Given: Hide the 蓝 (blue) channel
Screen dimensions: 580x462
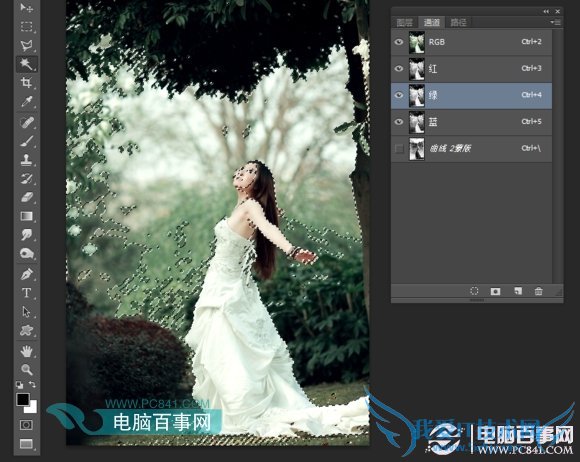Looking at the screenshot, I should [399, 122].
